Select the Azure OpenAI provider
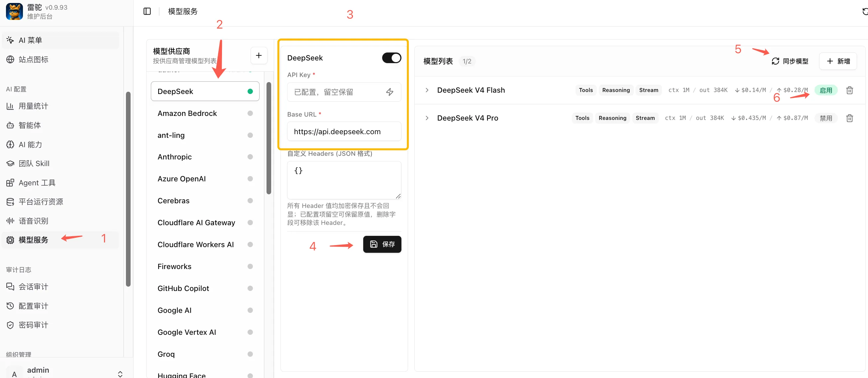 (x=205, y=179)
